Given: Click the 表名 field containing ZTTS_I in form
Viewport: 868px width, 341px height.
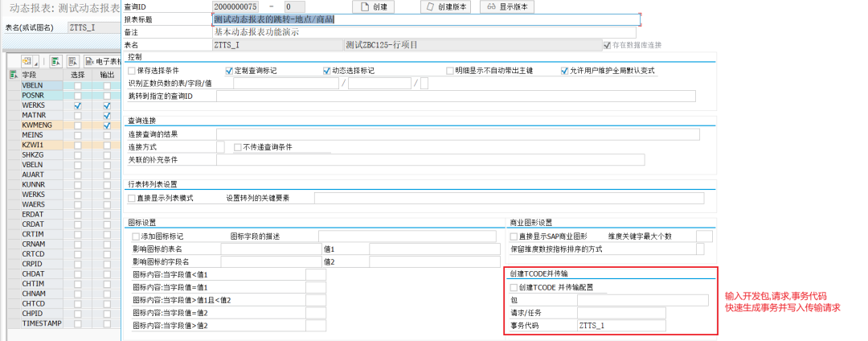Looking at the screenshot, I should coord(277,45).
